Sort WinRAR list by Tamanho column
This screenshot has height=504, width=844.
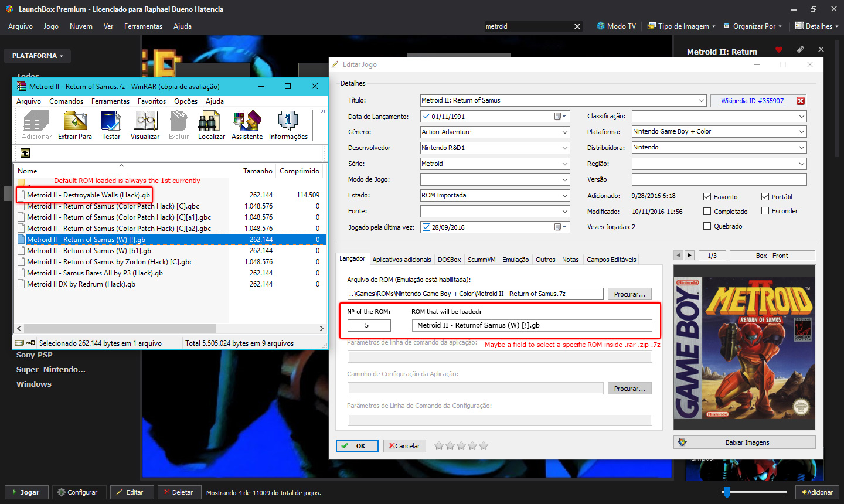click(x=258, y=171)
